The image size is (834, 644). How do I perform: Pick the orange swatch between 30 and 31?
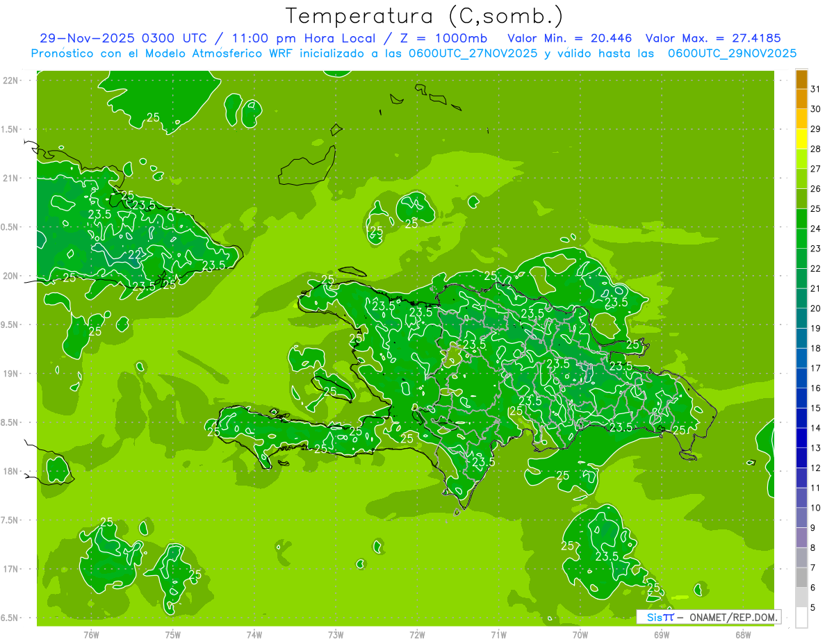click(x=801, y=99)
